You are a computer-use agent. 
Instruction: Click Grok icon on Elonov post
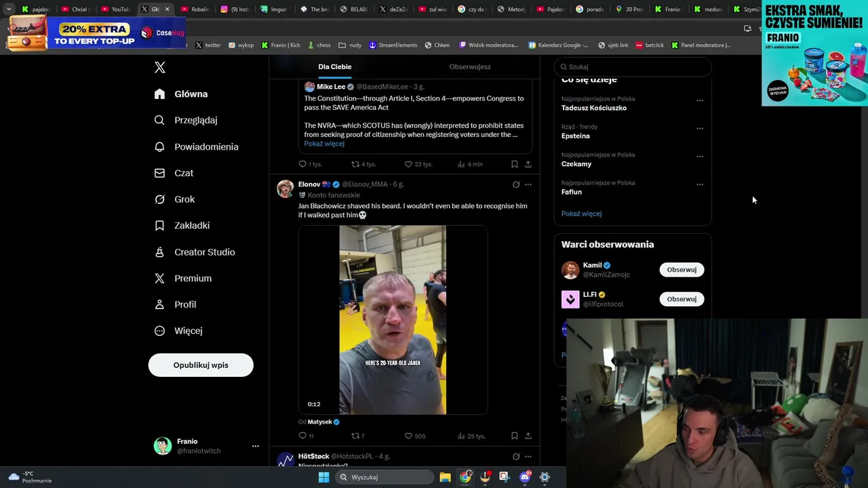click(516, 184)
